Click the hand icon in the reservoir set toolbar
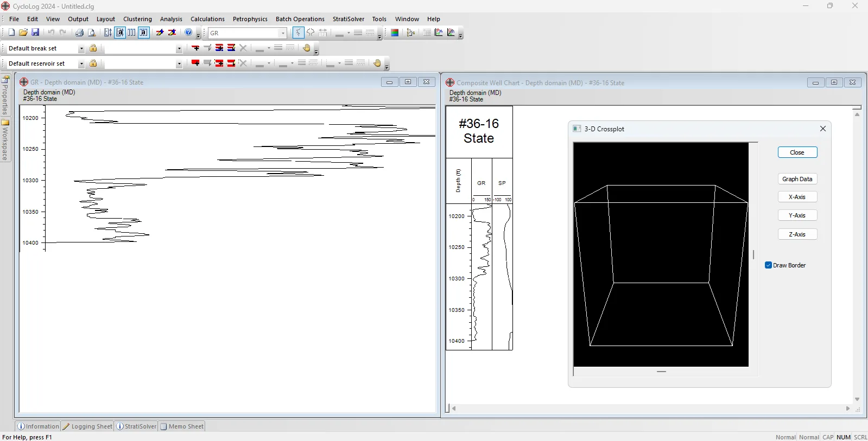The image size is (868, 441). pyautogui.click(x=377, y=63)
